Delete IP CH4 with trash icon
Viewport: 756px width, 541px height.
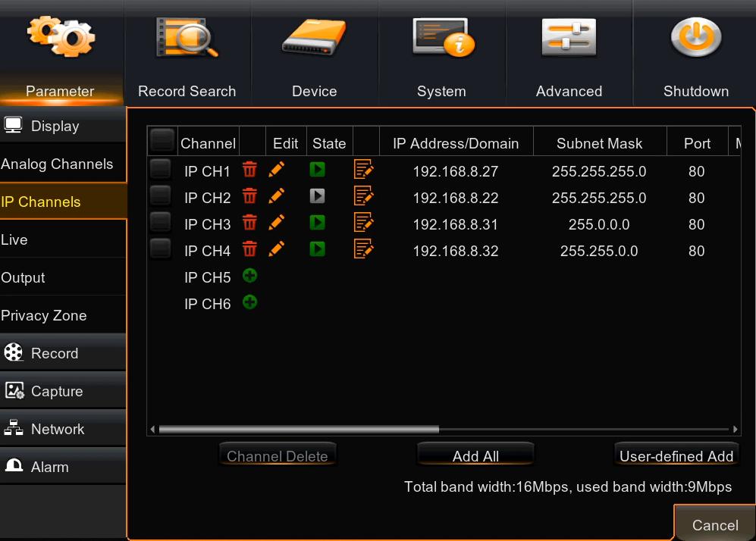tap(249, 249)
